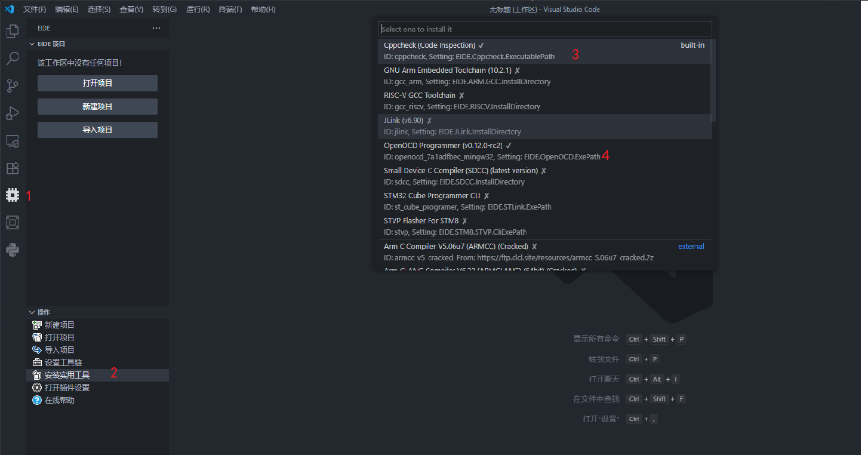Collapse the 操作 section
Viewport: 868px width, 455px height.
[32, 312]
